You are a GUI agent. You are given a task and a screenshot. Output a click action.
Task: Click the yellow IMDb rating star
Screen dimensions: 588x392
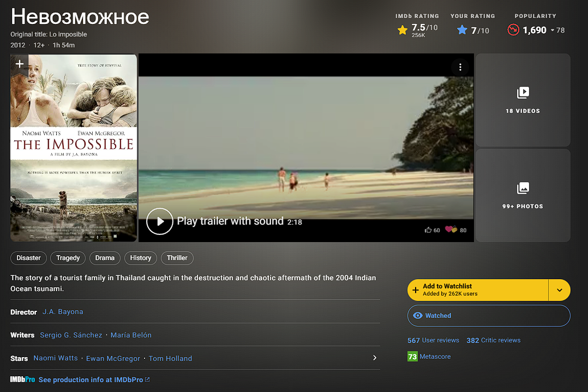[403, 30]
